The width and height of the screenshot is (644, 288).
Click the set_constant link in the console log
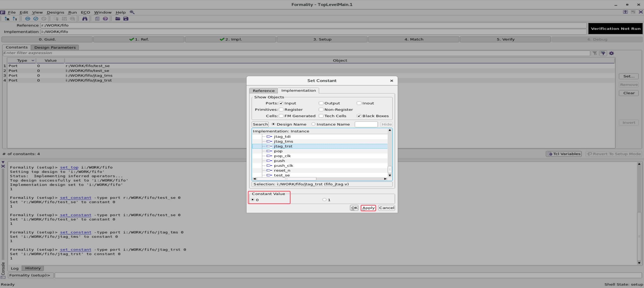tap(75, 198)
